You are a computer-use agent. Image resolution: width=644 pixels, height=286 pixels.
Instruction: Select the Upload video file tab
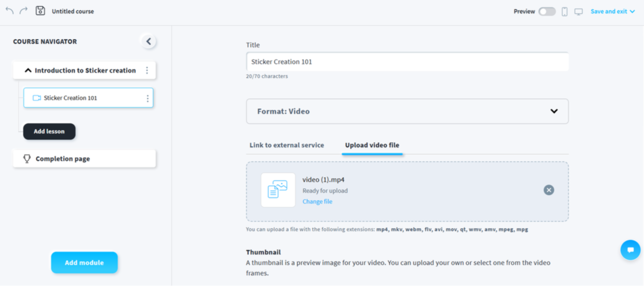coord(372,145)
